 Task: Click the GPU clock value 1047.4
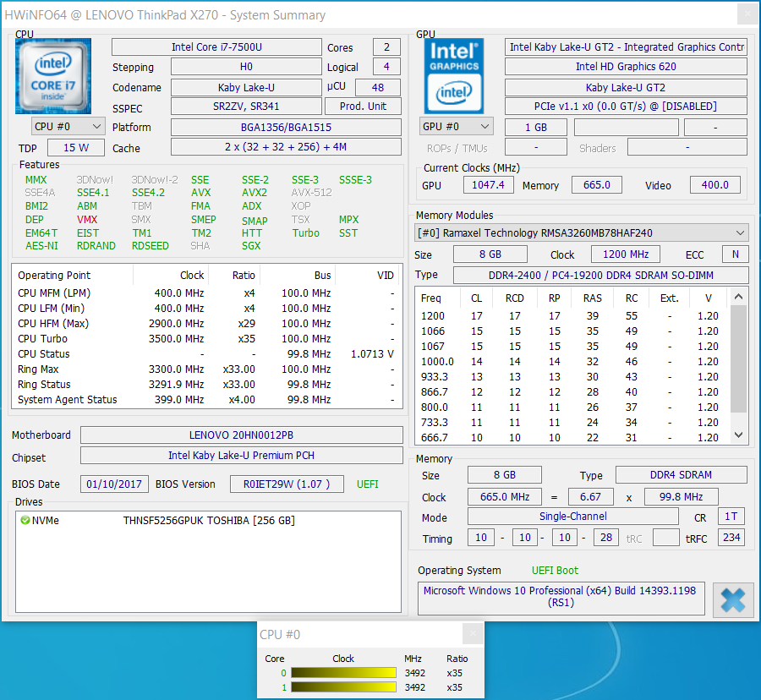click(x=488, y=185)
